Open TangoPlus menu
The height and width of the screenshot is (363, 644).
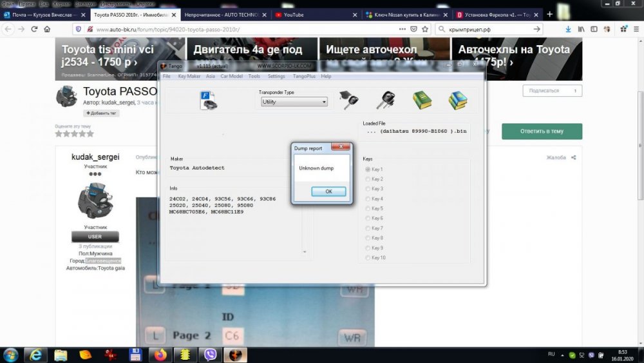[x=304, y=76]
